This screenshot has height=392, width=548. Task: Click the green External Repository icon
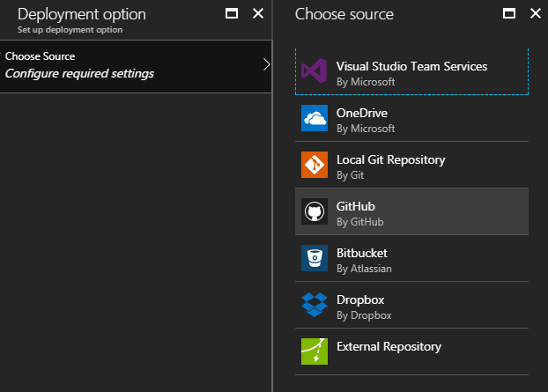[x=315, y=351]
